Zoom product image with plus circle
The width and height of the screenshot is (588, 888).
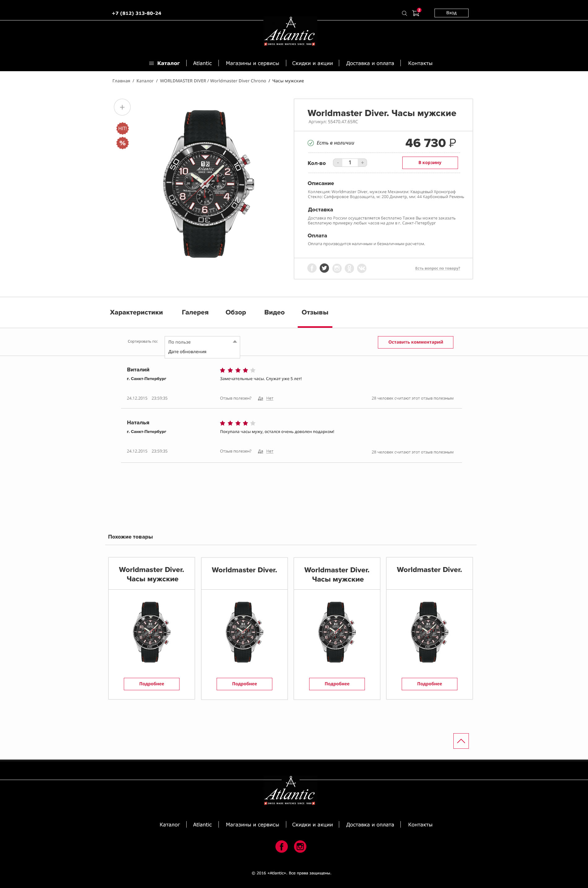122,107
